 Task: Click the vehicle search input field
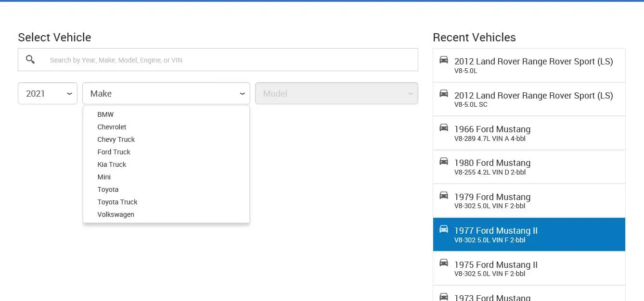218,60
